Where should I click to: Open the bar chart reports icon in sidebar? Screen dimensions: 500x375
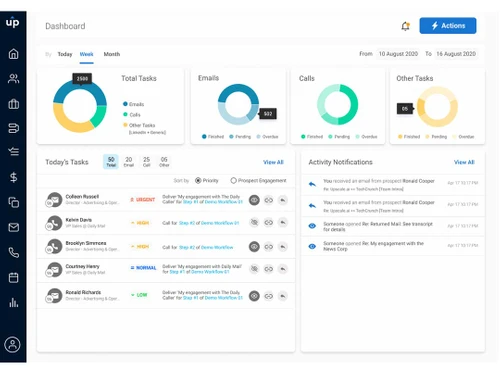pos(13,302)
